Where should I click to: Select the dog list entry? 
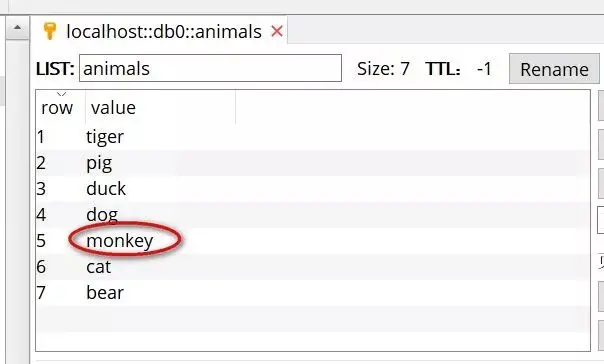coord(312,215)
